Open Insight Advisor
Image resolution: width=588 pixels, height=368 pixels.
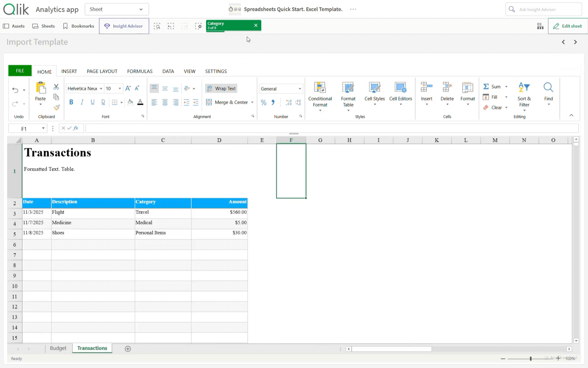pyautogui.click(x=124, y=26)
